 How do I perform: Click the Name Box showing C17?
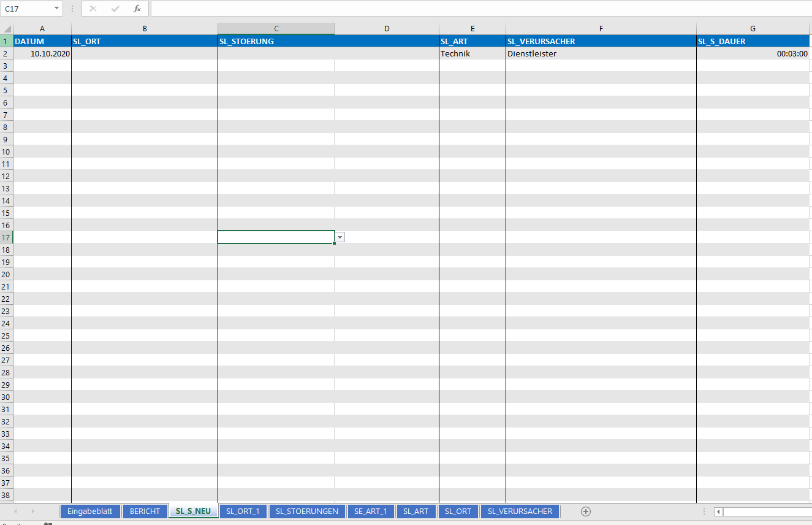tap(27, 9)
